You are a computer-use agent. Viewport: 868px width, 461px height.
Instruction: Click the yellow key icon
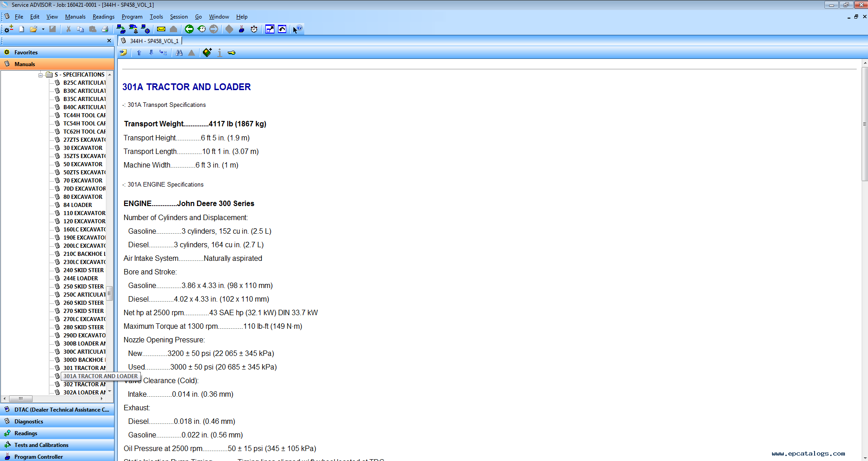point(231,53)
